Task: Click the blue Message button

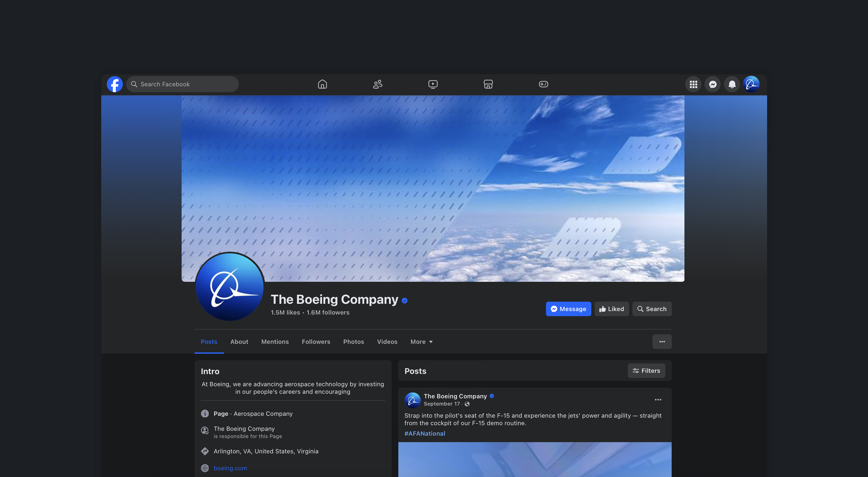Action: (568, 309)
